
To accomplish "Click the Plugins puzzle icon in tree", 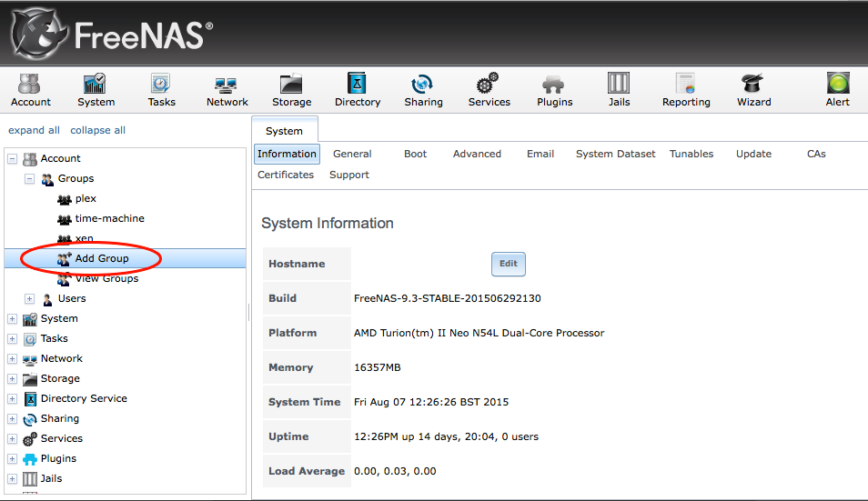I will 30,459.
